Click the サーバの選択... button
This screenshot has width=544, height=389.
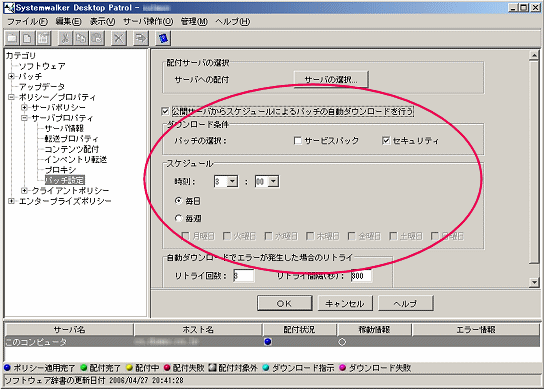331,79
